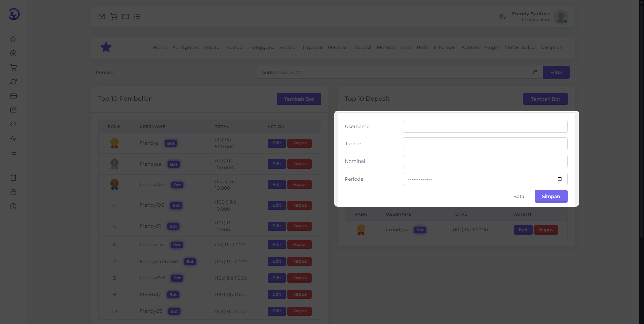
Task: Click Batal to cancel dialog
Action: point(519,196)
